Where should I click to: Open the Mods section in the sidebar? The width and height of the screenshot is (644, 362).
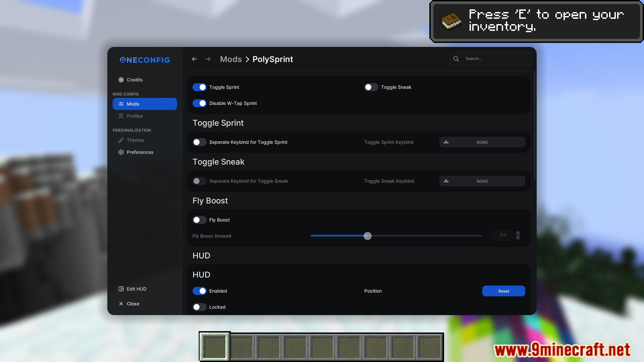coord(145,104)
